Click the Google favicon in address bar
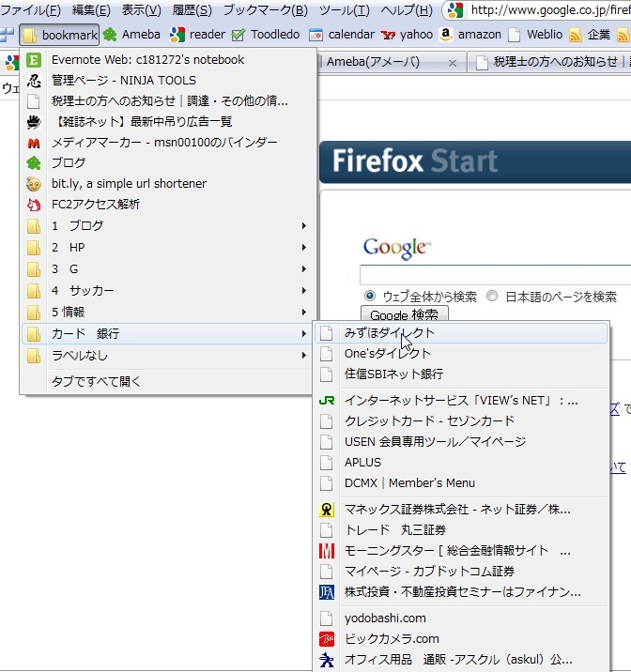 pos(455,10)
